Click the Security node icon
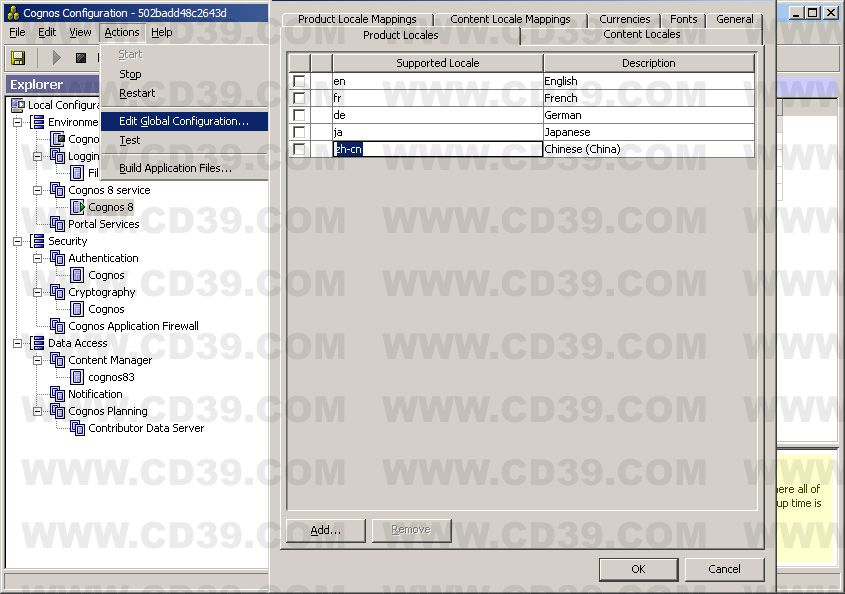Viewport: 845px width, 594px height. click(x=38, y=241)
